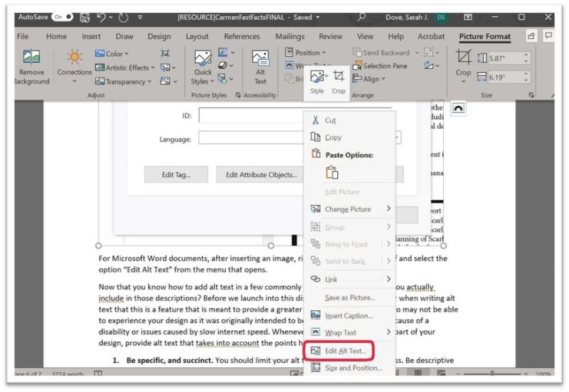Open the Help tab

click(395, 36)
